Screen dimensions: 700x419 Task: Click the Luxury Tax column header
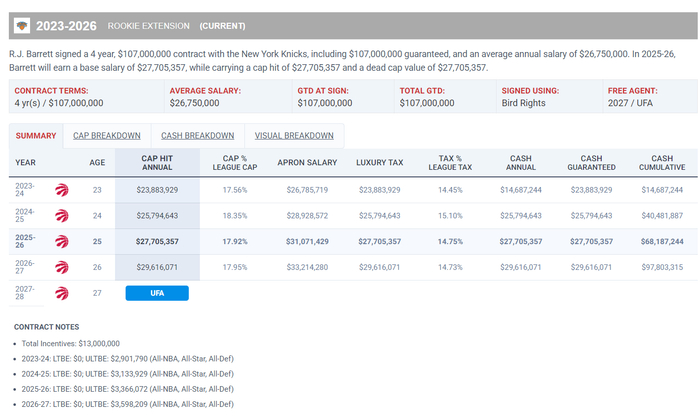[379, 162]
